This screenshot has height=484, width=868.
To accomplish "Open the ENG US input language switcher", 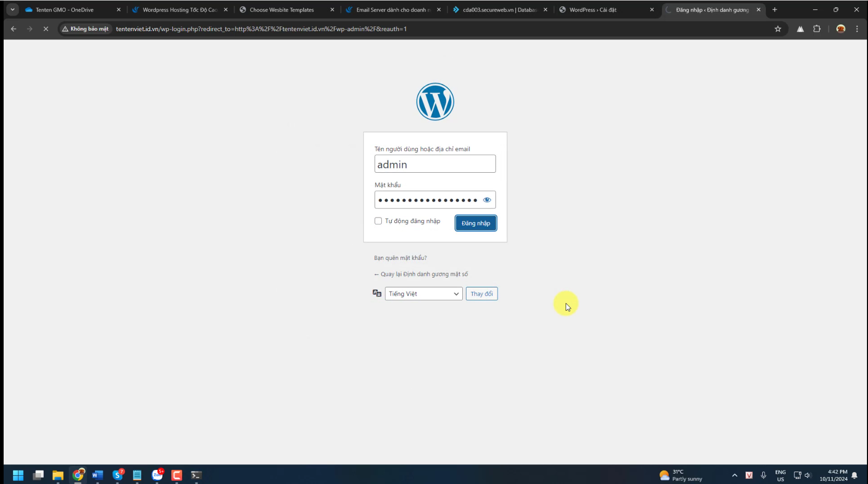I will (780, 475).
